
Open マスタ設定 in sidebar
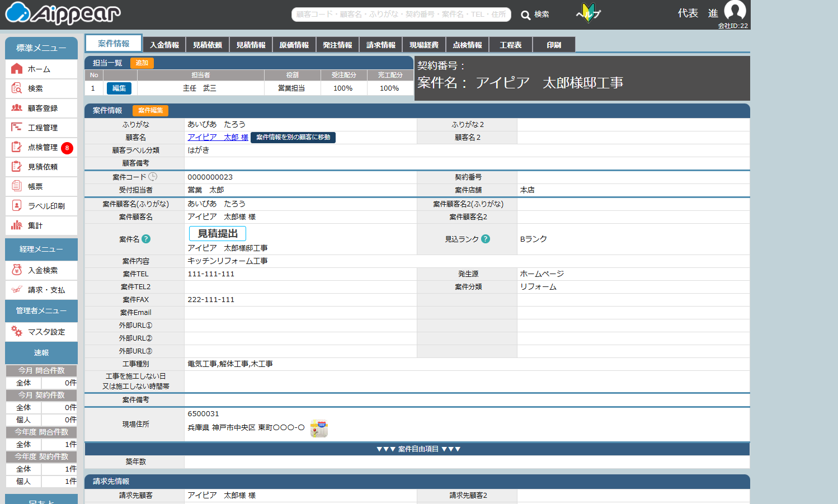41,332
